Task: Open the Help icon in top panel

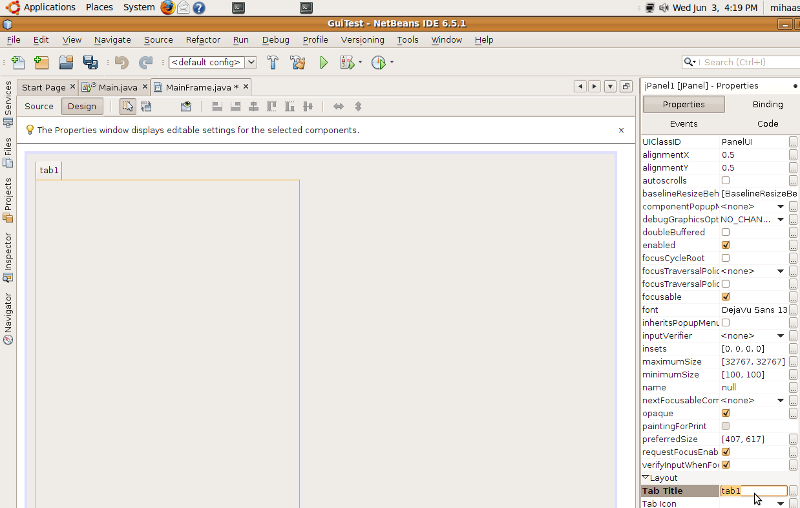Action: (199, 8)
